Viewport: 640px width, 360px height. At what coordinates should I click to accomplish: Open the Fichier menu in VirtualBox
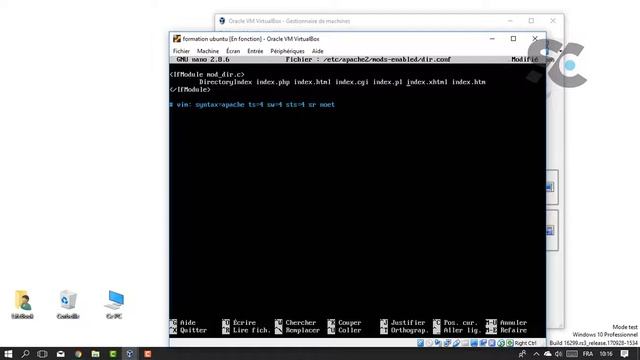pos(181,51)
